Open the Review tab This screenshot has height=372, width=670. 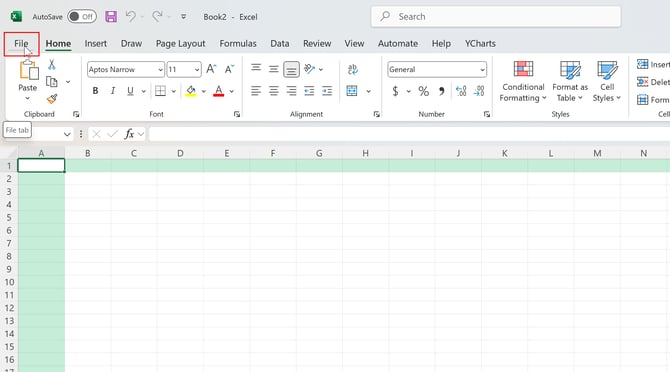pos(317,44)
